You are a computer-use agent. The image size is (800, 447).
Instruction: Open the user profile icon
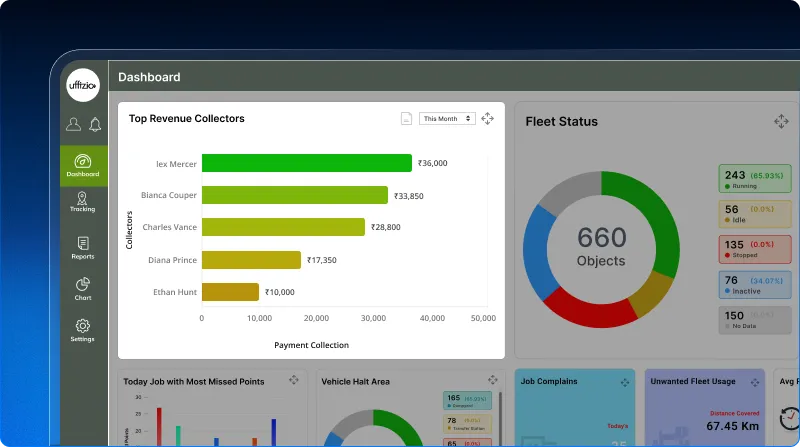(73, 124)
